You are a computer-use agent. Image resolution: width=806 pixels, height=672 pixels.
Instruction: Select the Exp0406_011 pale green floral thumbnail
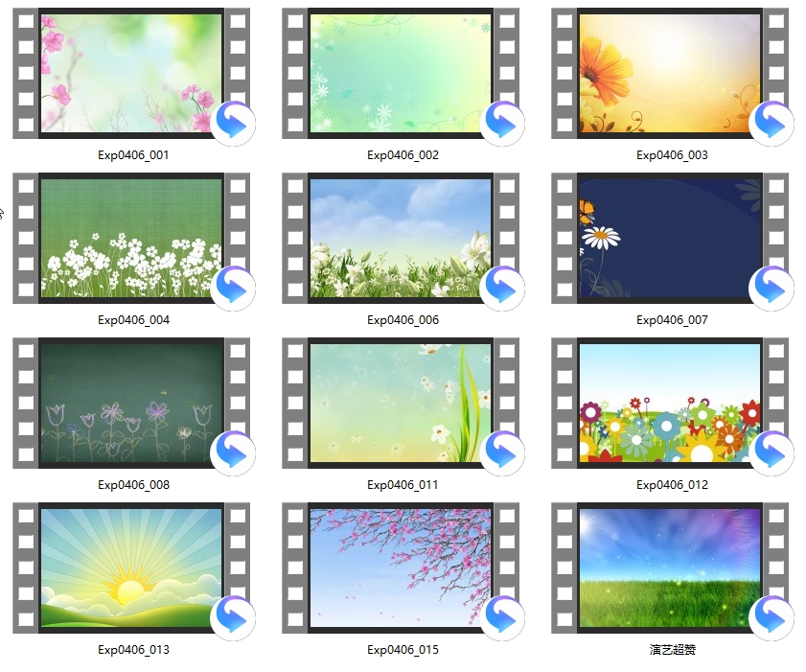pyautogui.click(x=401, y=403)
